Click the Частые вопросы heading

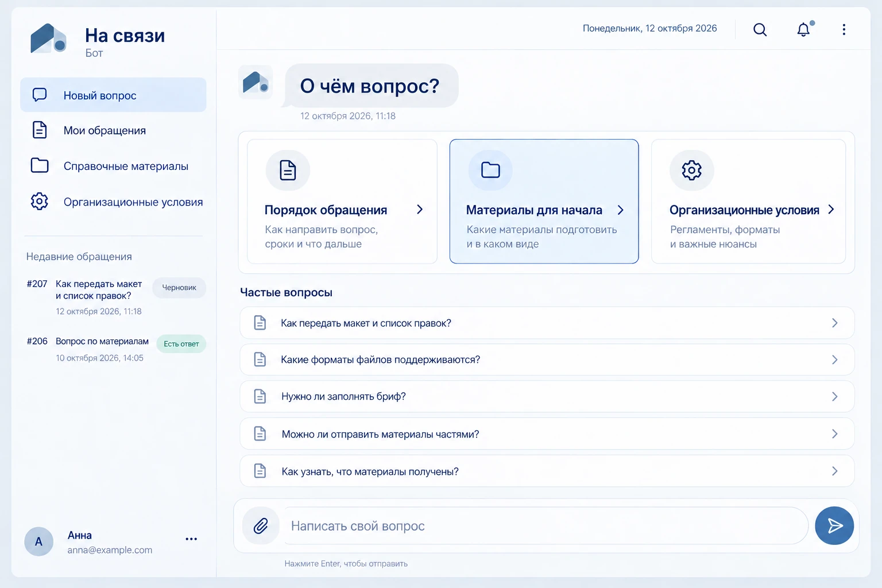(x=286, y=292)
